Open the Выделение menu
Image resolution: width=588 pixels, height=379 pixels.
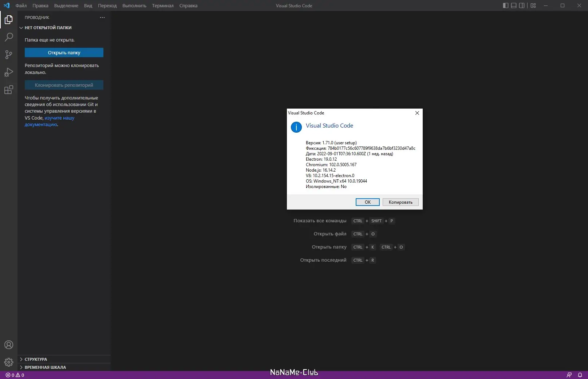click(x=66, y=5)
